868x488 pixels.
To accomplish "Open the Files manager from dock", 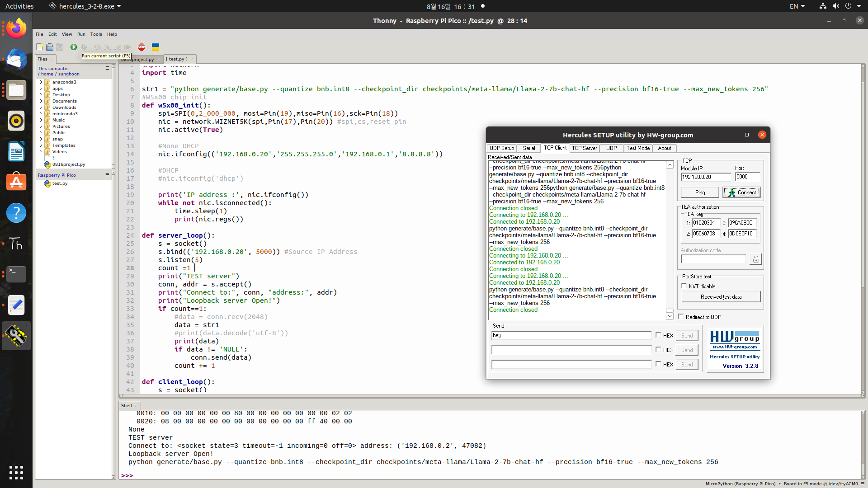I will click(16, 90).
